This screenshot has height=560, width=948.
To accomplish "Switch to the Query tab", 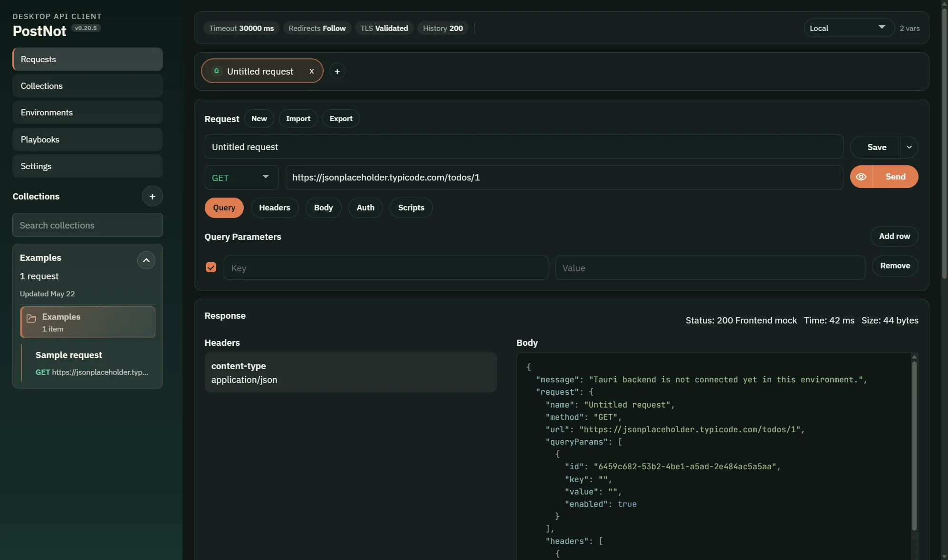I will 224,208.
